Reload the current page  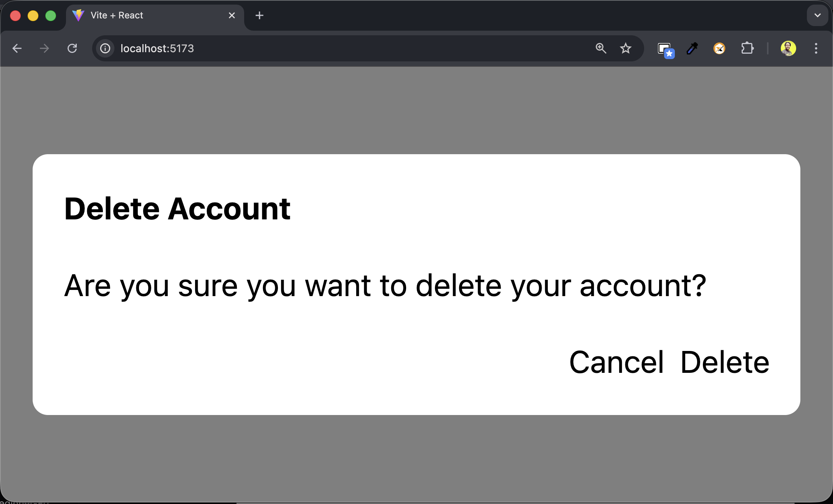tap(73, 48)
